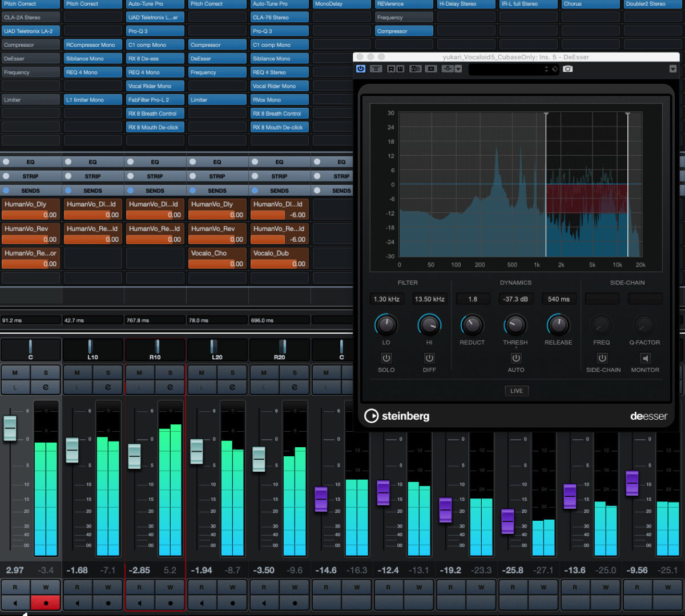The image size is (685, 616).
Task: Toggle Read automation R on the -9.56 channel
Action: click(x=637, y=587)
